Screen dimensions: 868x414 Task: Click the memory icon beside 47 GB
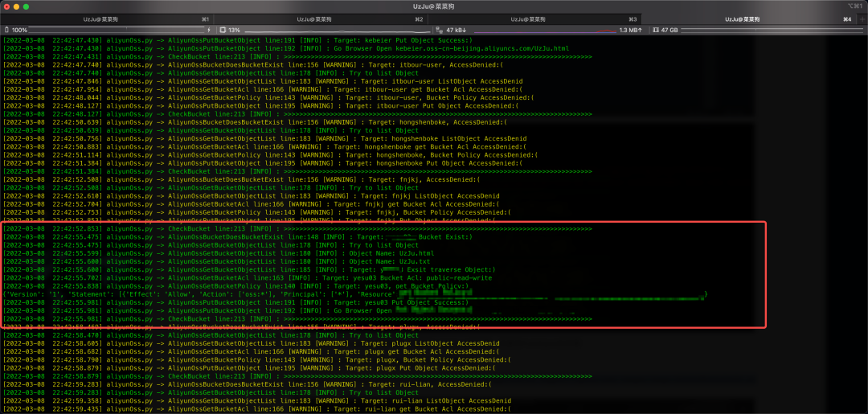tap(656, 30)
